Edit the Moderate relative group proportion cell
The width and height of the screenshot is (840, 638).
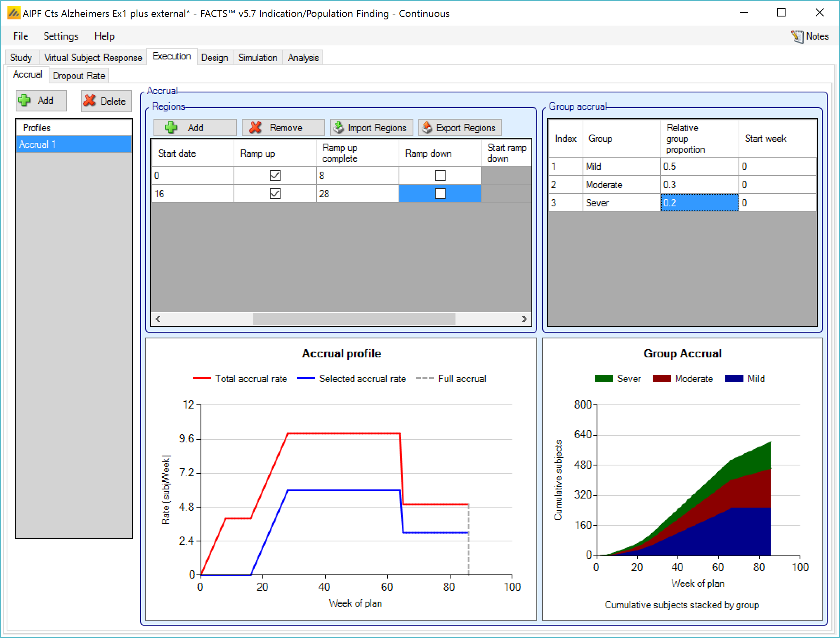699,184
